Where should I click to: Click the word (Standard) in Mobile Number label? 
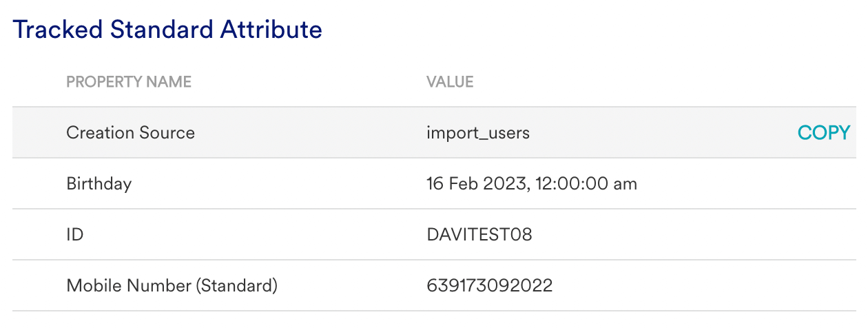[x=236, y=285]
